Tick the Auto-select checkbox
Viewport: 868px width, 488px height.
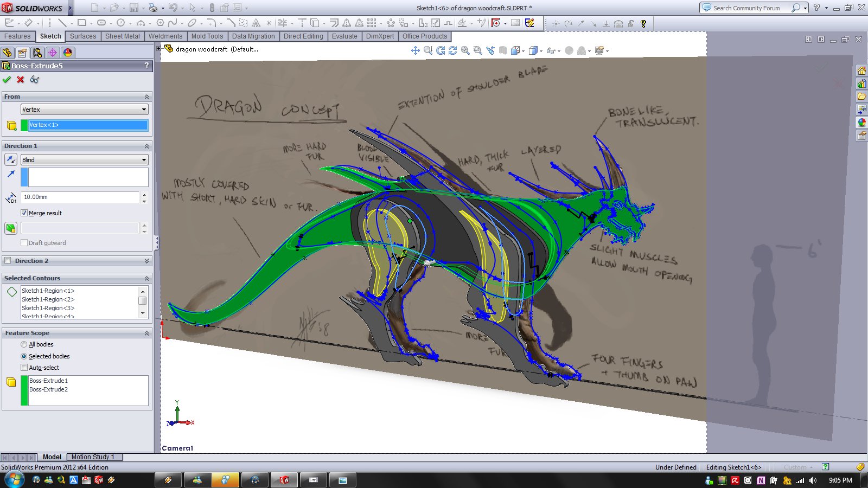click(24, 368)
